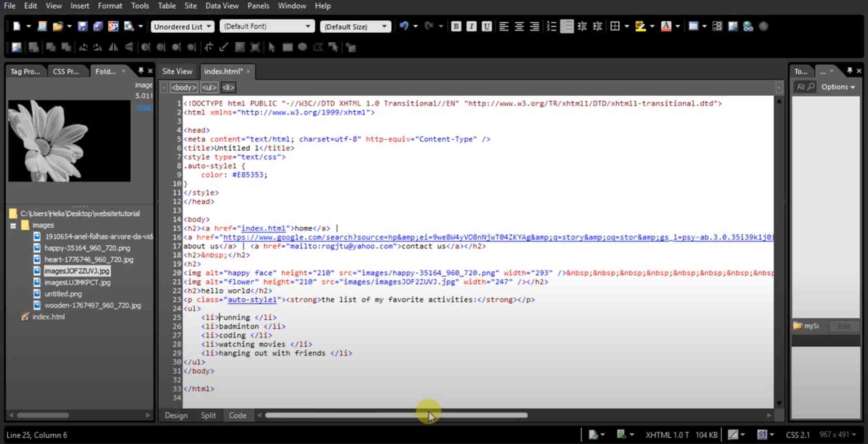Click the SuperPreview 'SP' icon

[x=113, y=26]
